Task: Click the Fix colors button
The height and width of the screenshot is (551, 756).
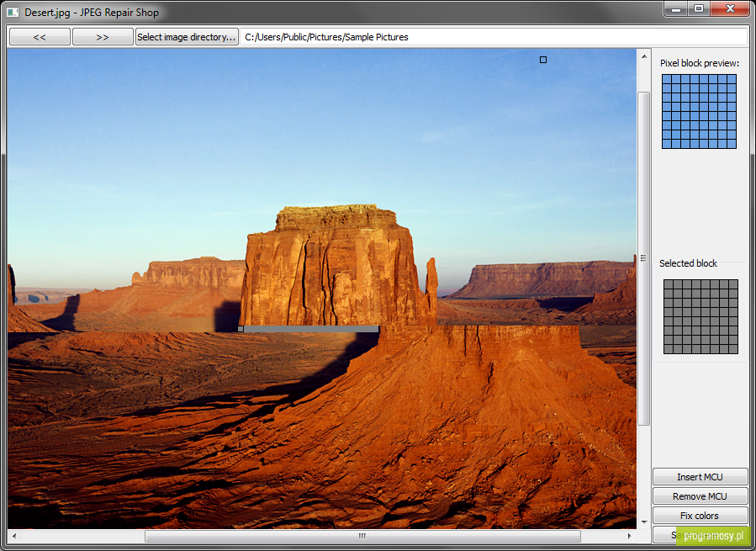Action: click(x=700, y=516)
